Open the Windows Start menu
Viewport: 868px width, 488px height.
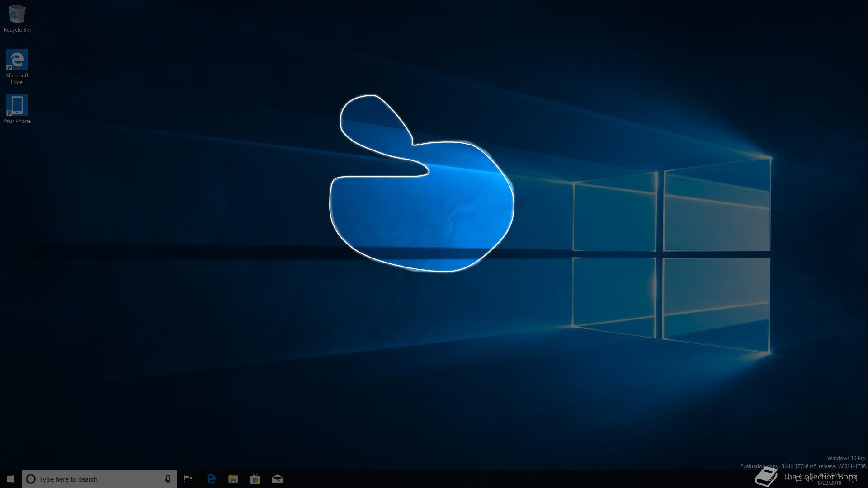pyautogui.click(x=11, y=479)
